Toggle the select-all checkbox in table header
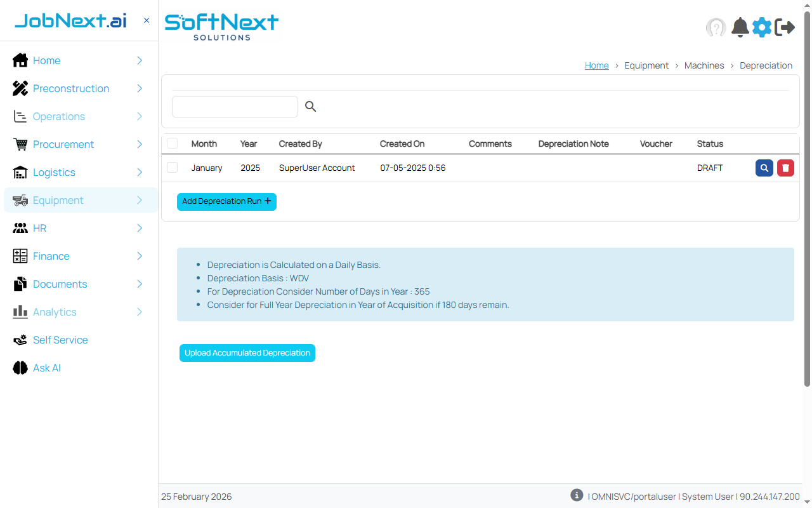812x508 pixels. click(172, 144)
